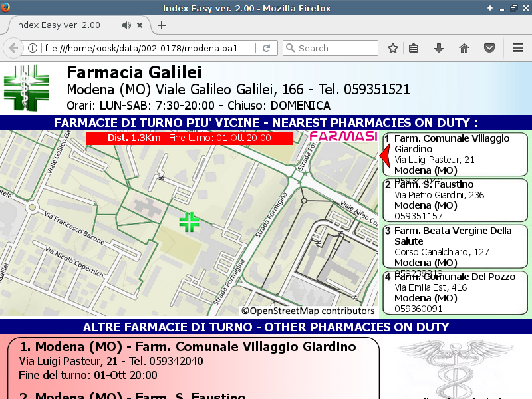Show bookmarks list from the toolbar icon
The width and height of the screenshot is (532, 399).
414,48
